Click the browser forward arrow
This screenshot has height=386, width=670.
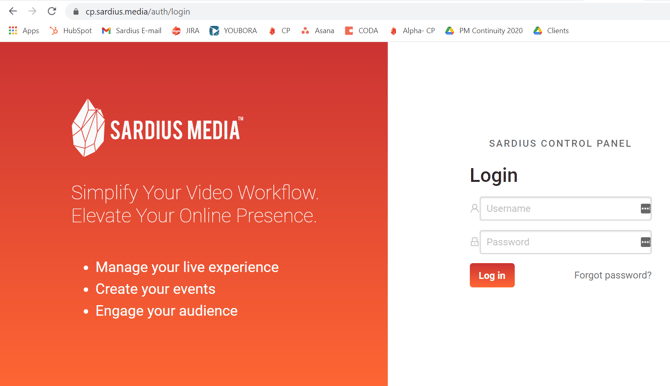32,11
